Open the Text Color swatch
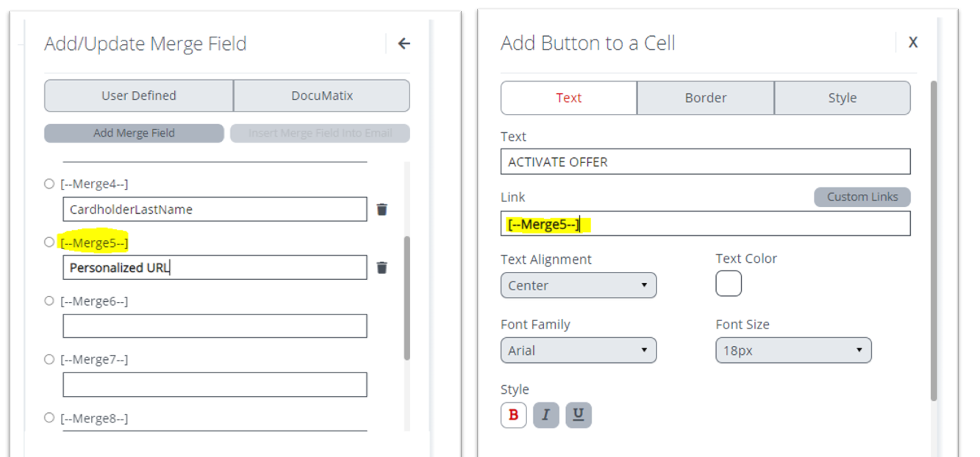The image size is (980, 457). point(728,284)
